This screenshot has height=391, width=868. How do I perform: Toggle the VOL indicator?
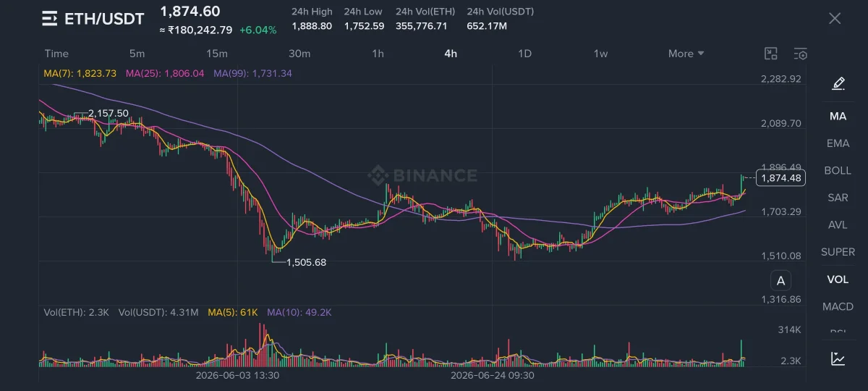coord(838,279)
